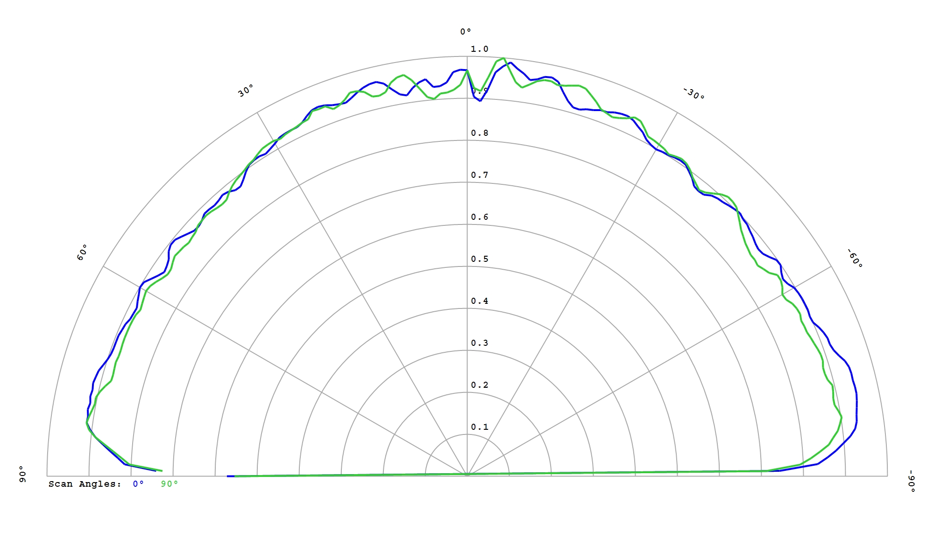Click the 0.5 radial axis label
934x560 pixels.
pyautogui.click(x=480, y=259)
